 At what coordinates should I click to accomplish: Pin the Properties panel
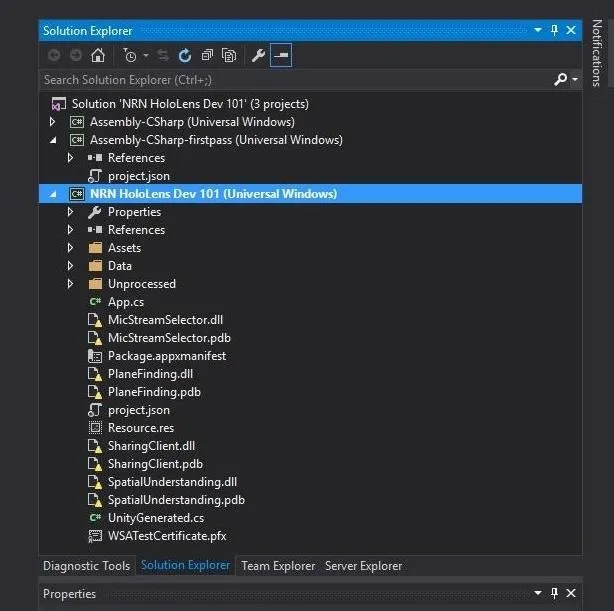tap(554, 593)
